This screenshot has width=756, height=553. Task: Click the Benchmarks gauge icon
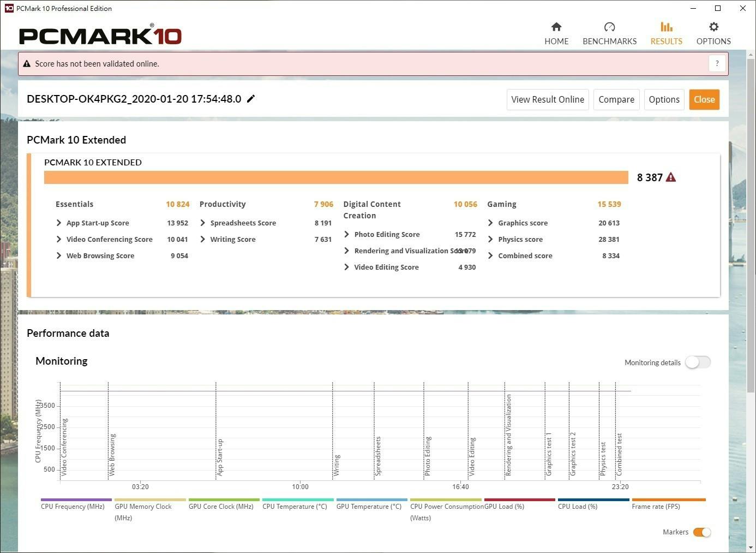click(609, 27)
